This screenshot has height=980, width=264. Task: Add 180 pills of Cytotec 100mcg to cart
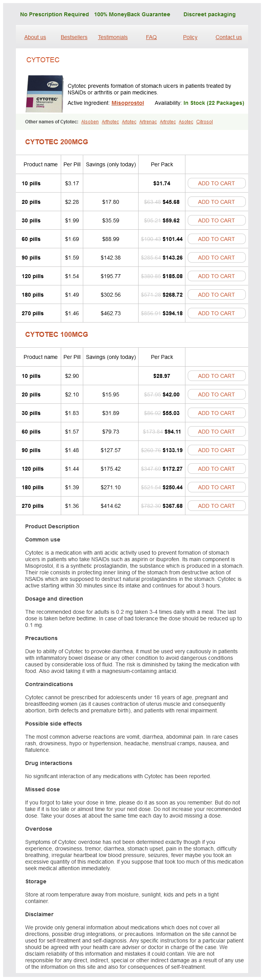coord(216,487)
